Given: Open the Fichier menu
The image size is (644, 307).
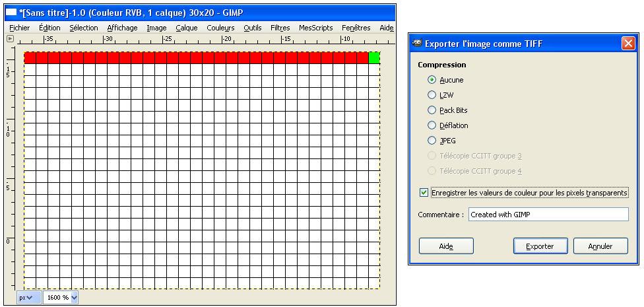Looking at the screenshot, I should [x=19, y=28].
